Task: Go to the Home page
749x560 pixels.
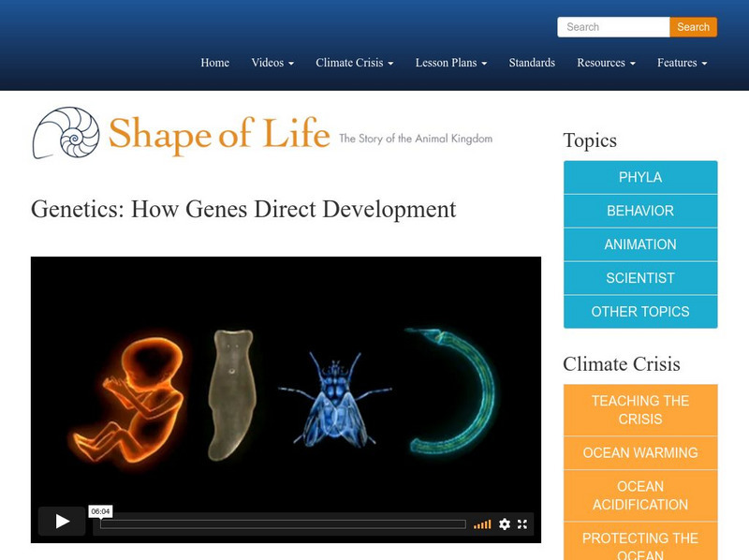Action: pos(215,63)
